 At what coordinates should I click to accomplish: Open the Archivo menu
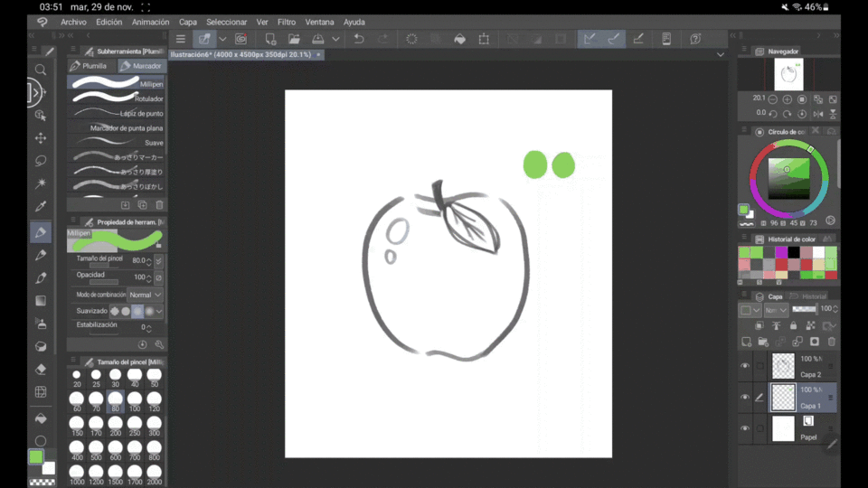pyautogui.click(x=73, y=22)
